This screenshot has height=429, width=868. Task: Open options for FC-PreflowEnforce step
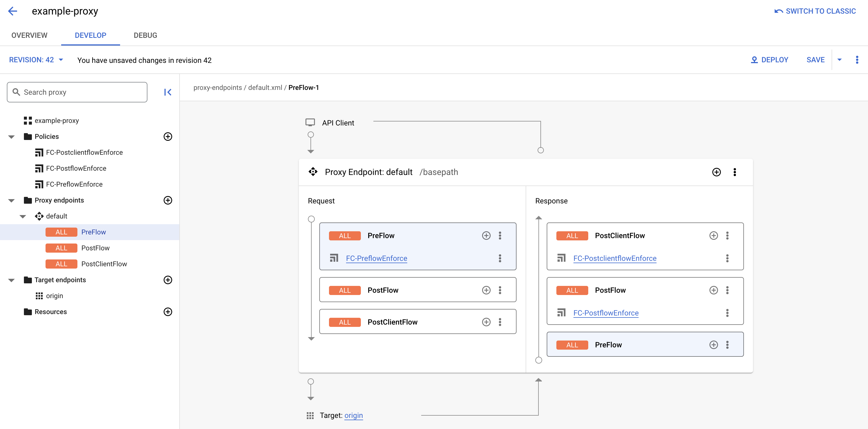[500, 258]
